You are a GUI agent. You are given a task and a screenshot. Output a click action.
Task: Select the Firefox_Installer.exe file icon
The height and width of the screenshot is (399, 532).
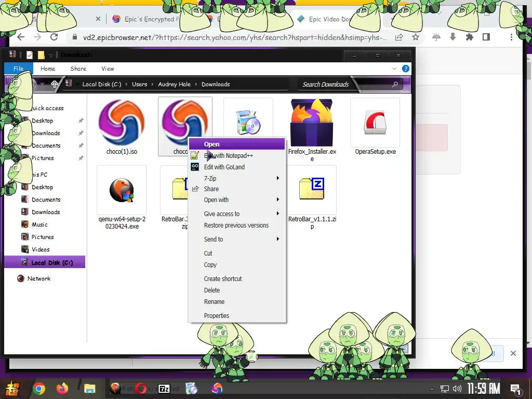tap(312, 122)
